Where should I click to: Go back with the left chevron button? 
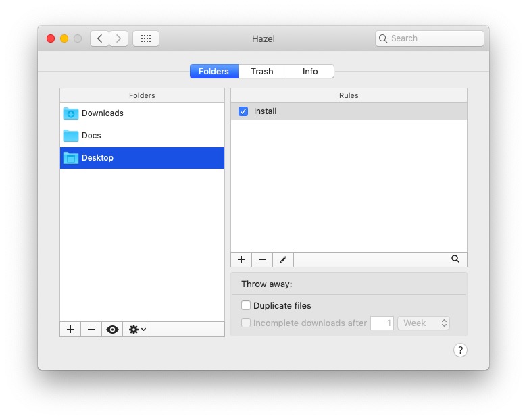[x=99, y=38]
